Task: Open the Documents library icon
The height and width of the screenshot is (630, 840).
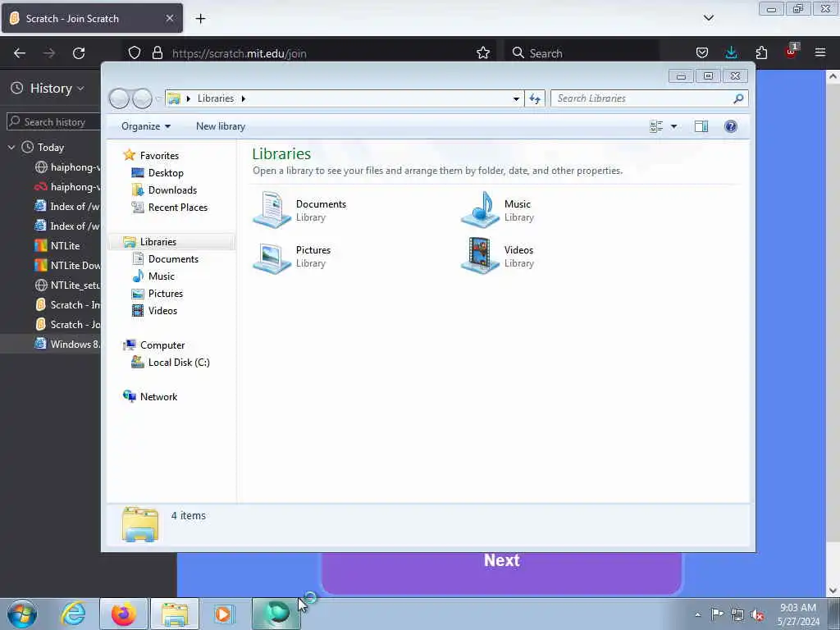Action: click(x=272, y=210)
